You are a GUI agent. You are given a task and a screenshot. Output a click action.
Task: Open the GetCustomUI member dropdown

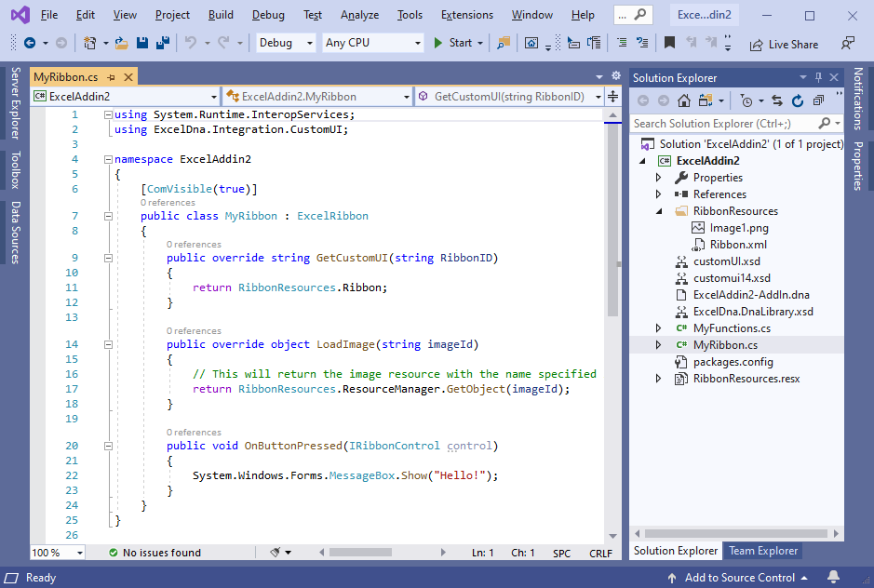(x=509, y=97)
